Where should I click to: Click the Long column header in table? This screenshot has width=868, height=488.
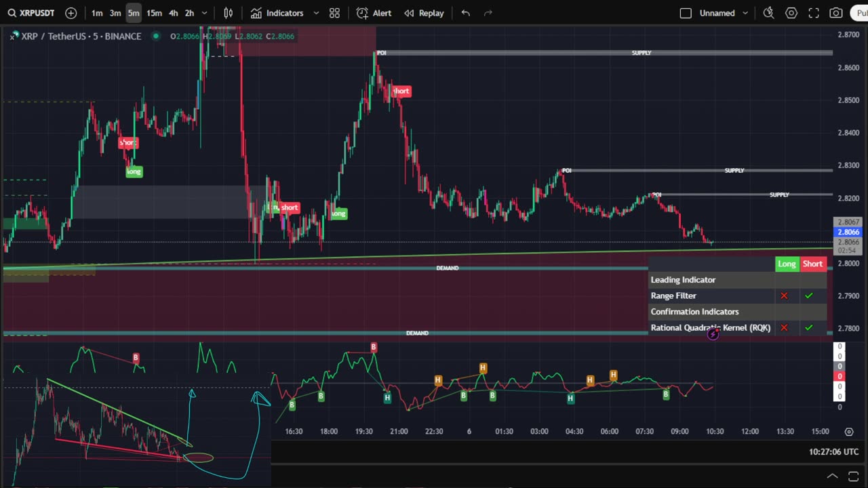coord(787,264)
